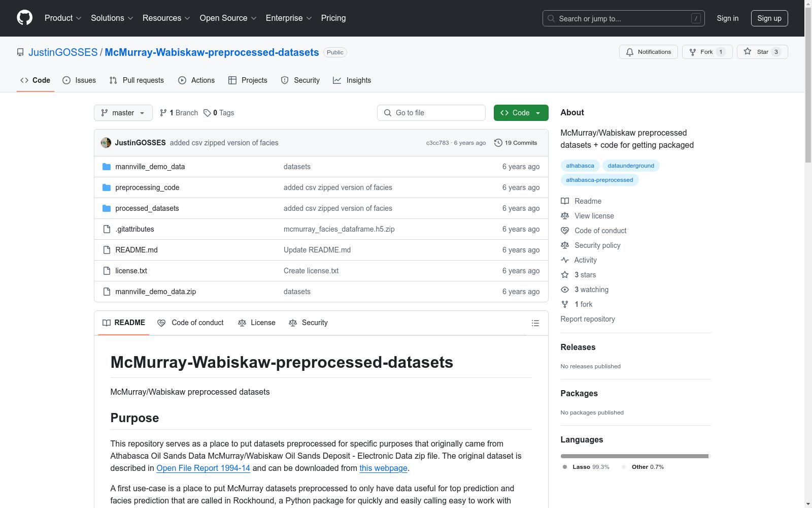Screen dimensions: 812x508
Task: Switch to the Issues tab
Action: (x=79, y=80)
